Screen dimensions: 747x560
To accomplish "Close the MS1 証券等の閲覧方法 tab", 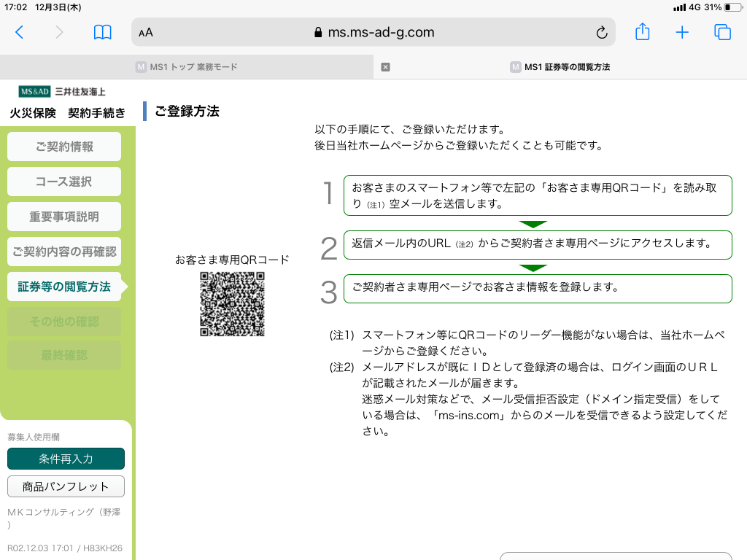I will tap(385, 67).
